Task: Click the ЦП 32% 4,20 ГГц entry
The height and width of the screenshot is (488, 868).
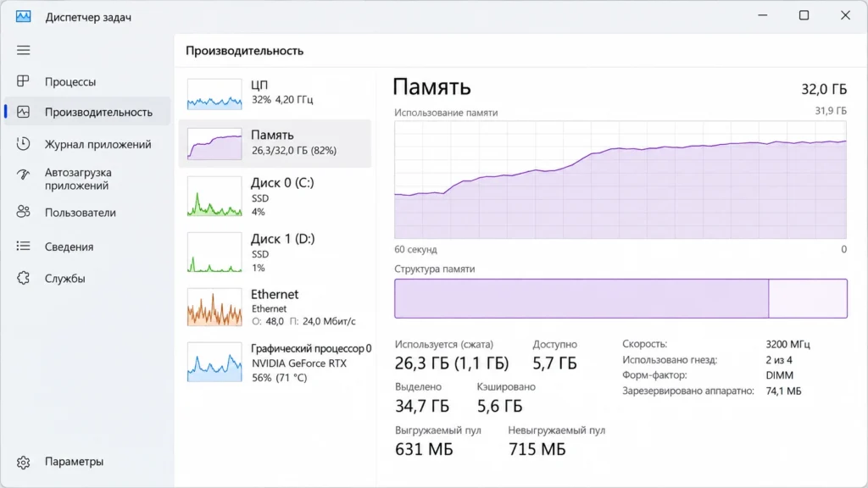Action: [275, 92]
